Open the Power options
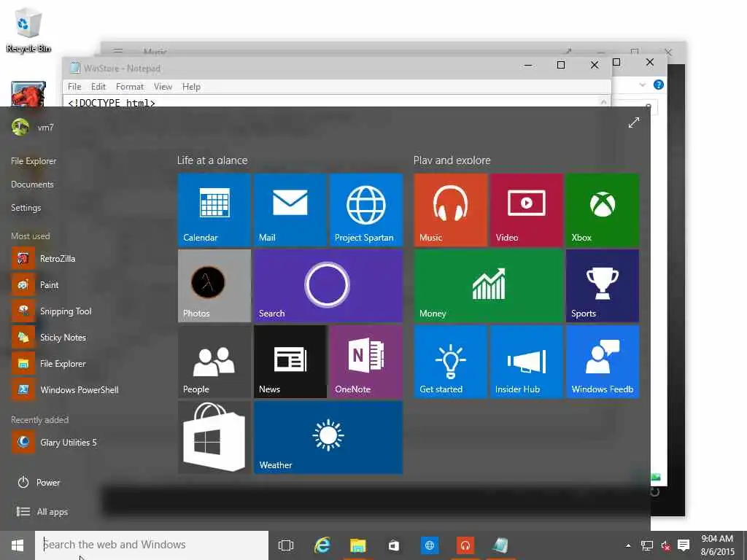 [39, 483]
